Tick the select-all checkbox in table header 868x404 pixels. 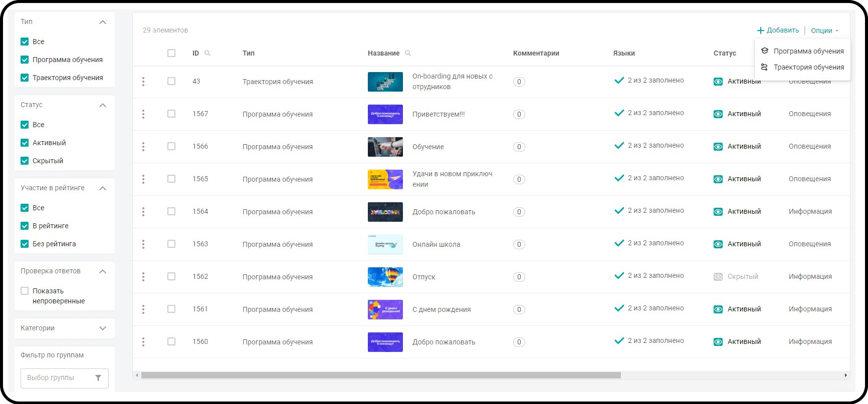pyautogui.click(x=171, y=53)
